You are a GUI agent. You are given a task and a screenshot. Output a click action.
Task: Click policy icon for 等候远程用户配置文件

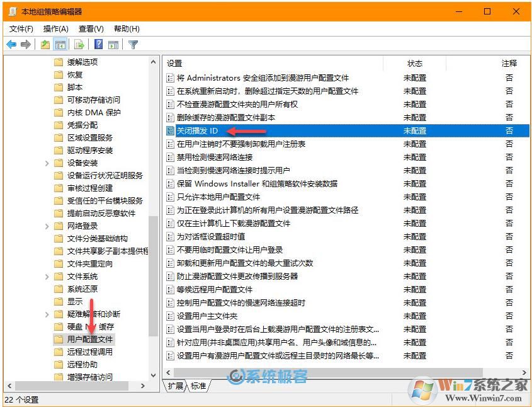click(x=170, y=290)
